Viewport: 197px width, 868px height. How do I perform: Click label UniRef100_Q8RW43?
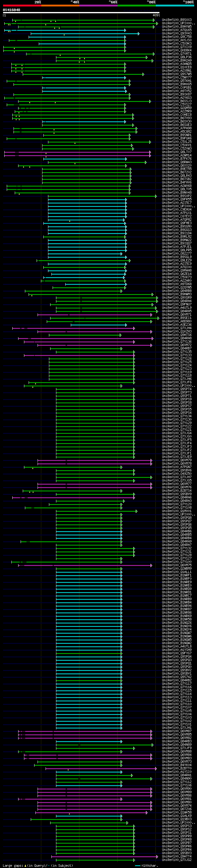pos(177,162)
